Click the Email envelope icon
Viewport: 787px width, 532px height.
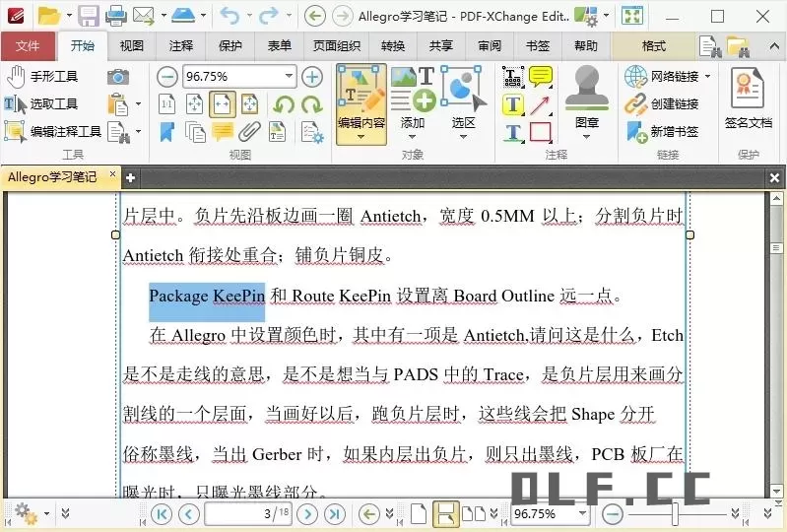point(144,16)
